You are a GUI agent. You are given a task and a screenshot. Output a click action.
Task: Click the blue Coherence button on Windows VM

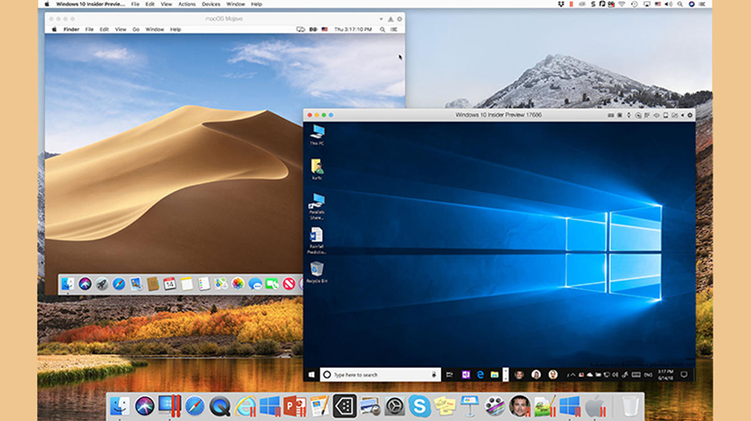[331, 115]
